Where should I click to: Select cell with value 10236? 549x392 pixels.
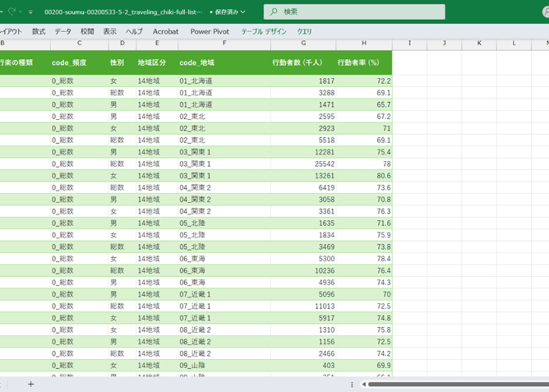(x=303, y=271)
